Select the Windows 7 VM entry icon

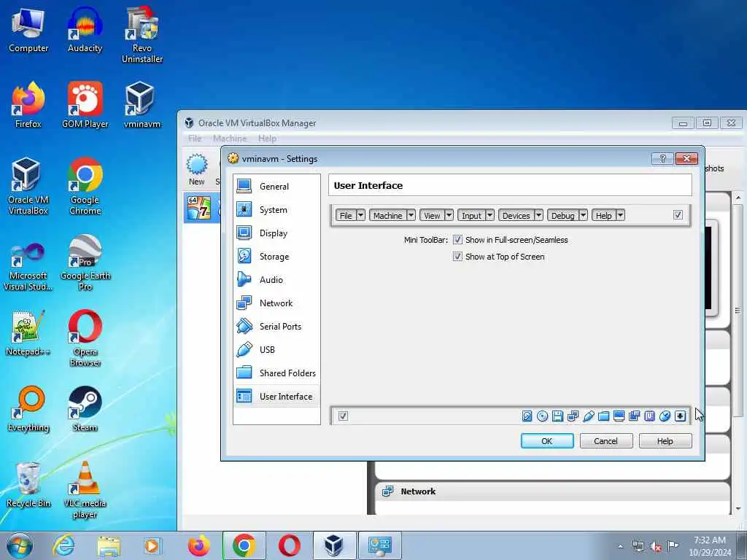(x=199, y=208)
